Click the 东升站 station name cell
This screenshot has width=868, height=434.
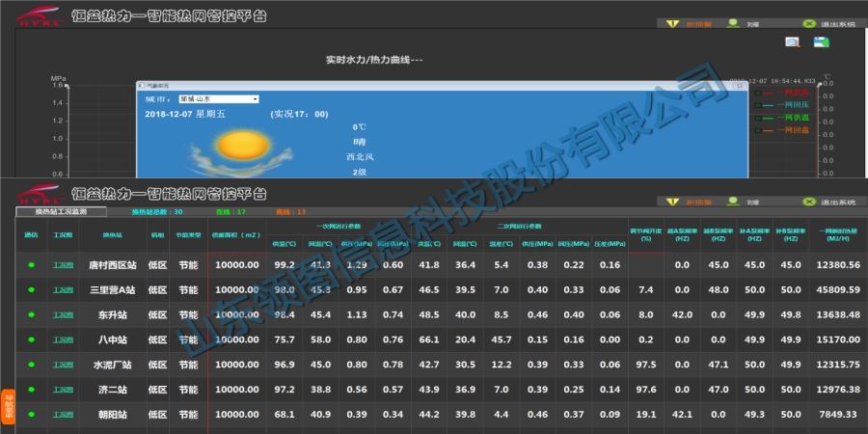(113, 314)
